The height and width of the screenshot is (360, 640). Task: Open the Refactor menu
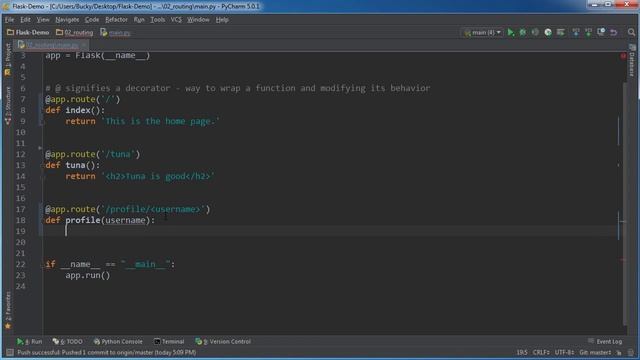116,20
